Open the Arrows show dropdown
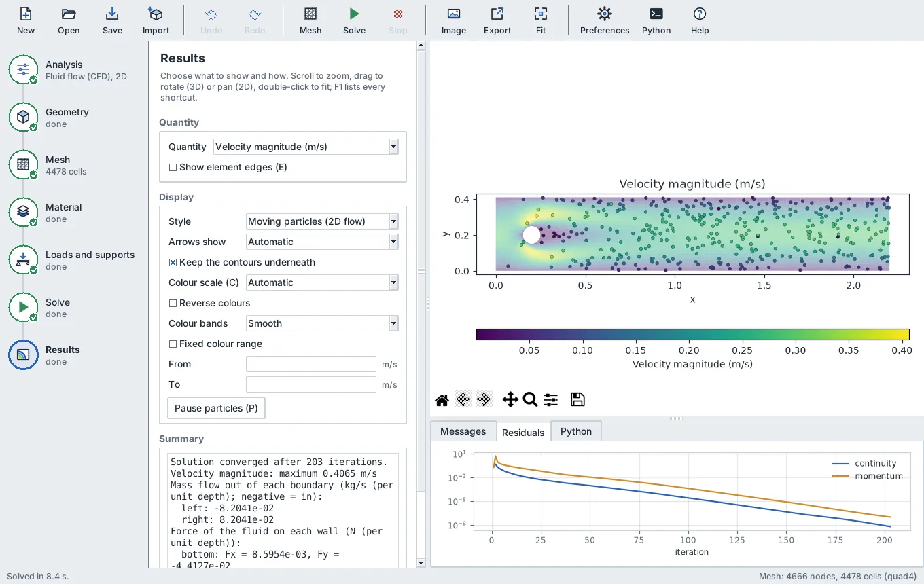The height and width of the screenshot is (584, 924). (322, 242)
